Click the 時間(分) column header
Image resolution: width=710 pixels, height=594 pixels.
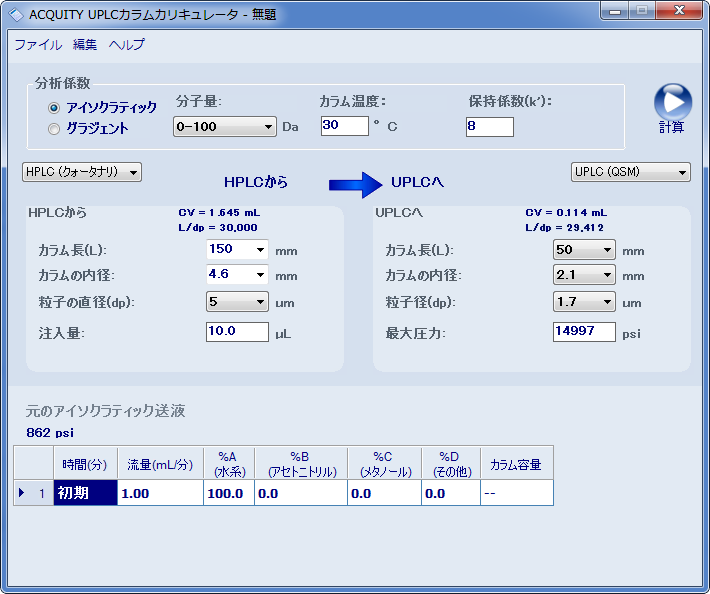click(86, 464)
